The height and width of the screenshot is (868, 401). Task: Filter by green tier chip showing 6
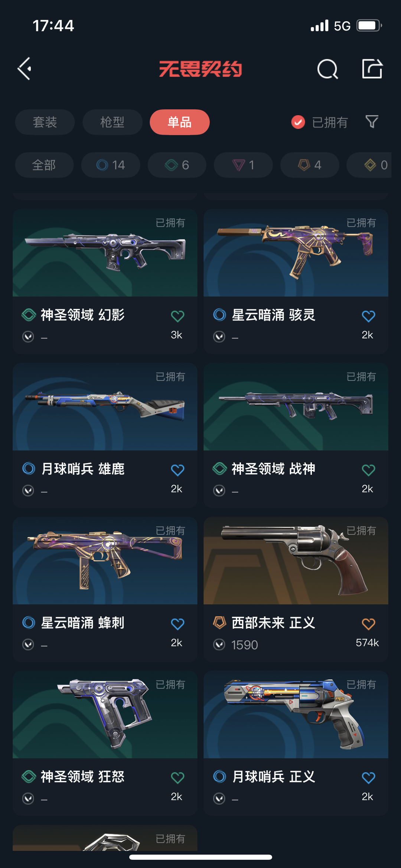pos(177,165)
